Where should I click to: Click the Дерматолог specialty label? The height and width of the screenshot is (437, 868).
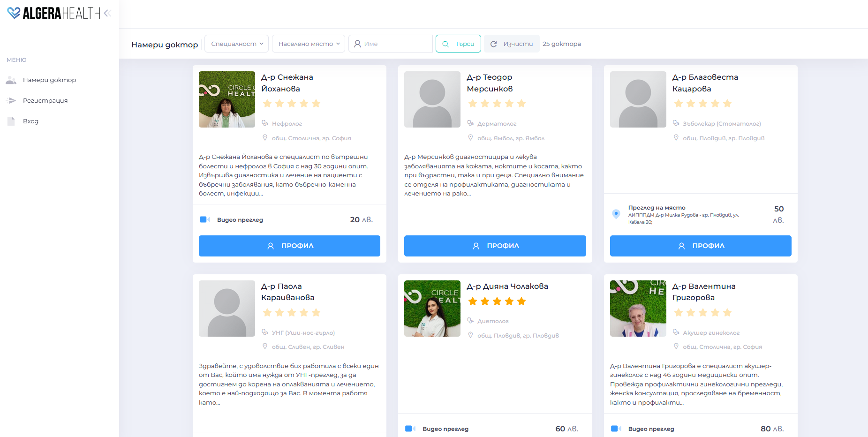[497, 124]
